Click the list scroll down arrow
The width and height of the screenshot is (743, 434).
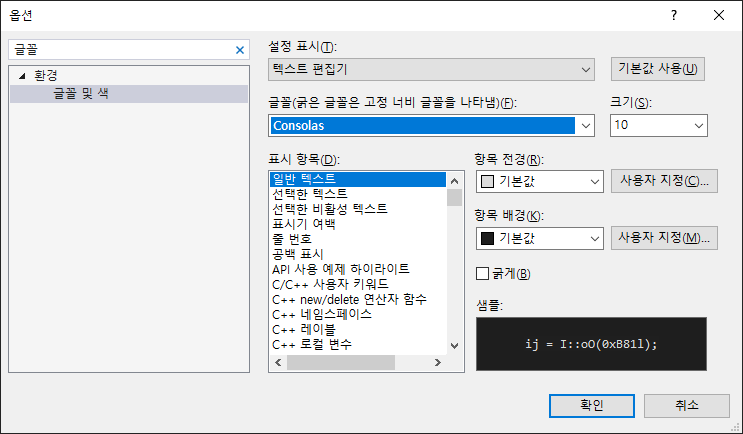[x=454, y=346]
